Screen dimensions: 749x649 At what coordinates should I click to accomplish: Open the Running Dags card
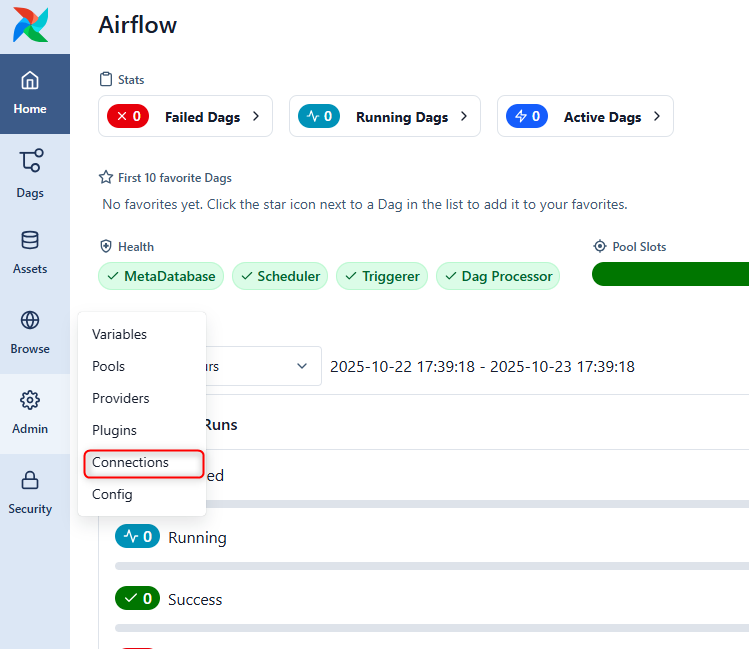pos(385,116)
